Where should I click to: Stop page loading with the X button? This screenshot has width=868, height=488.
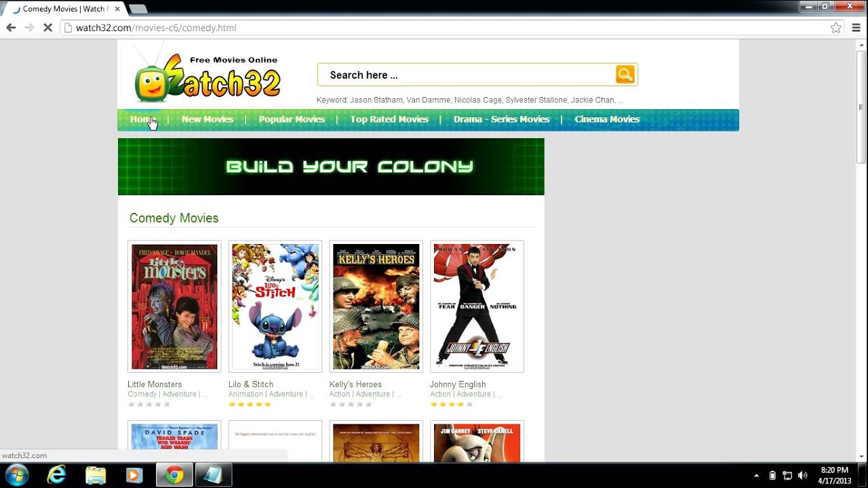[x=47, y=28]
